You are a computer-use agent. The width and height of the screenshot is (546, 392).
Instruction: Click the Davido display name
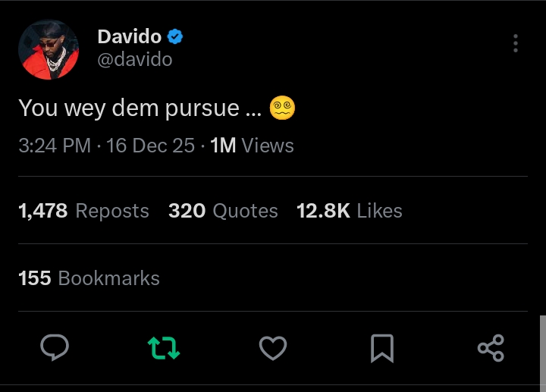[129, 36]
